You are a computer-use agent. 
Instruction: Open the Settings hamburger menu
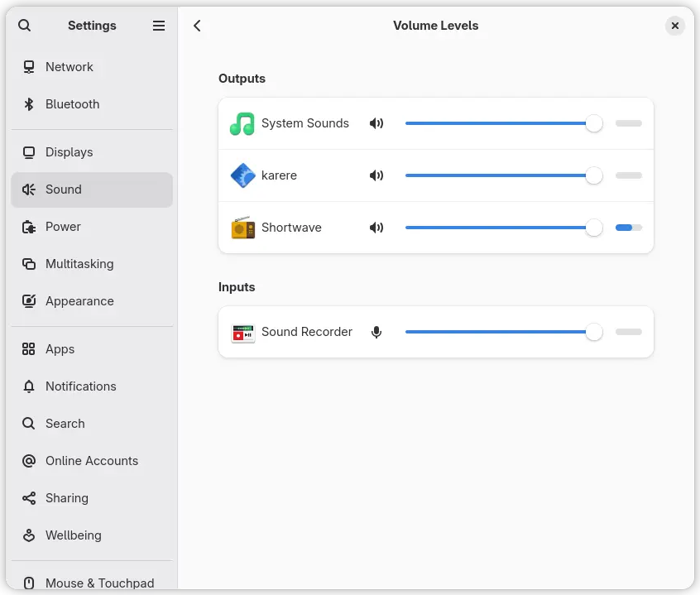click(x=159, y=26)
